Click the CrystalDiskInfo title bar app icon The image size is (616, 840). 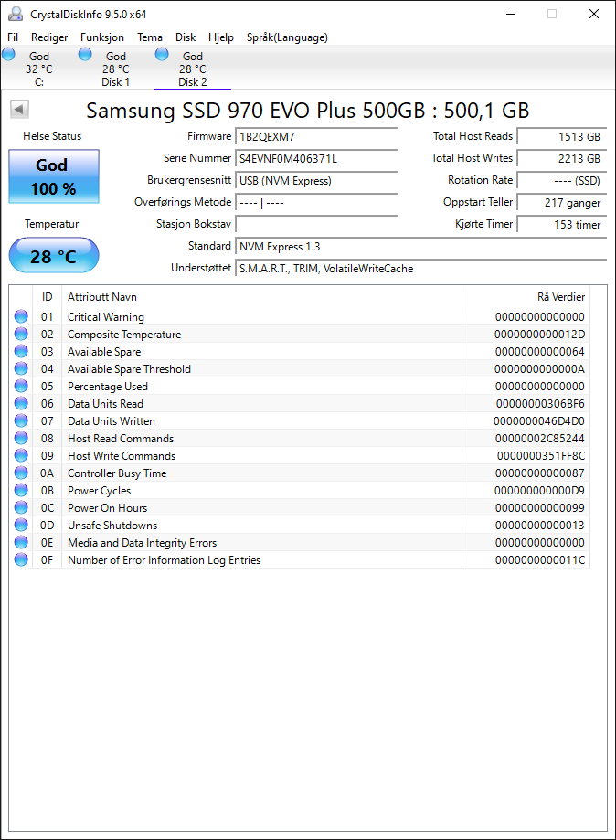click(15, 14)
